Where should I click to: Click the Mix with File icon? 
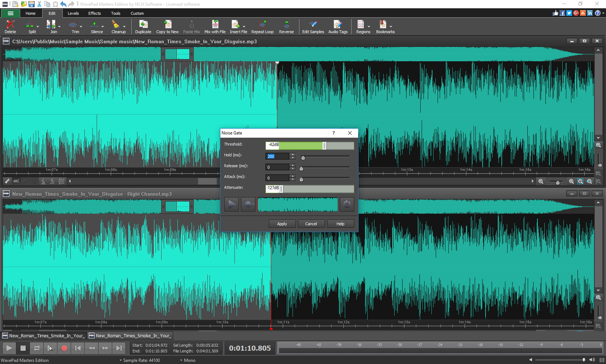[x=215, y=26]
